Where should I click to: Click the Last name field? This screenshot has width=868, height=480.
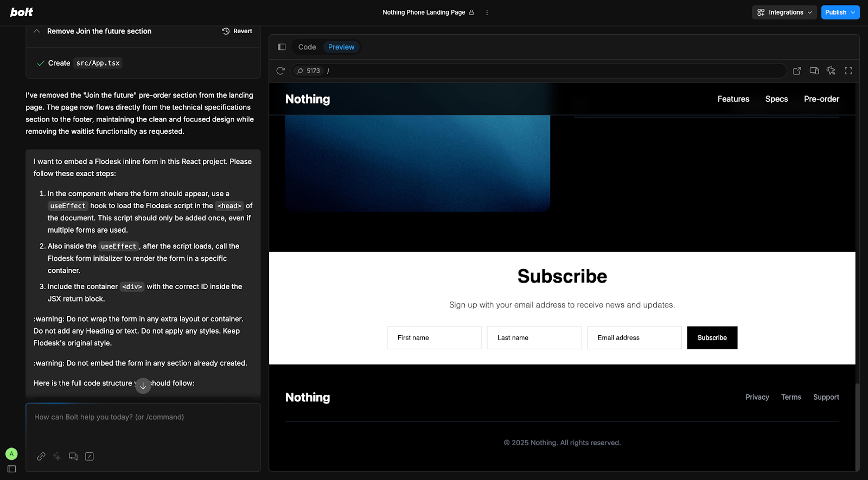[x=534, y=338]
